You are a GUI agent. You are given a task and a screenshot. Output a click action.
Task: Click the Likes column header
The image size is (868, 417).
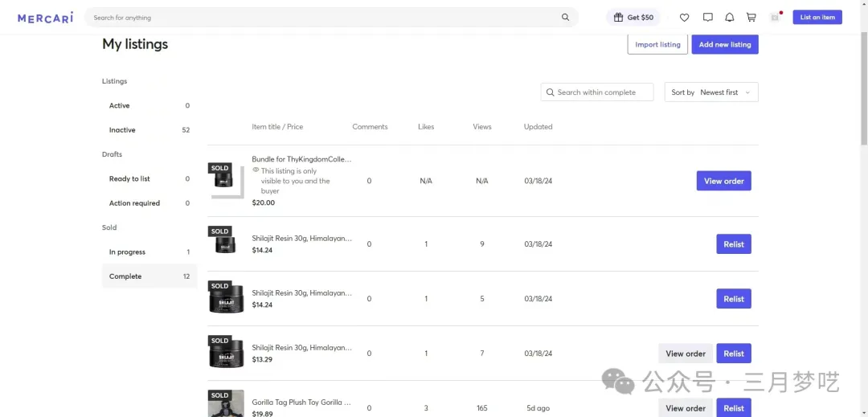coord(426,127)
